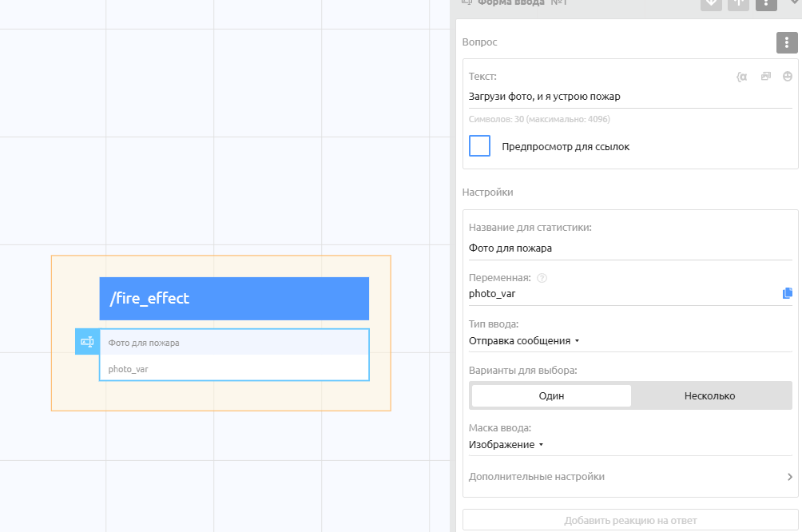
Task: Select the Один choice option
Action: tap(551, 395)
